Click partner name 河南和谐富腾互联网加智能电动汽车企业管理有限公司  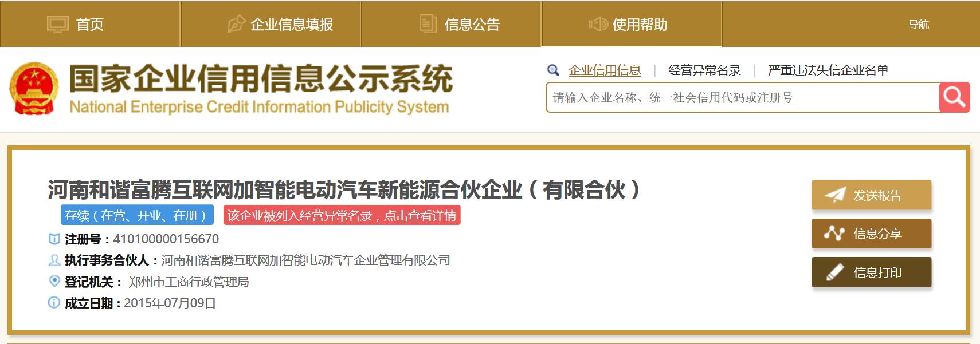(x=305, y=260)
